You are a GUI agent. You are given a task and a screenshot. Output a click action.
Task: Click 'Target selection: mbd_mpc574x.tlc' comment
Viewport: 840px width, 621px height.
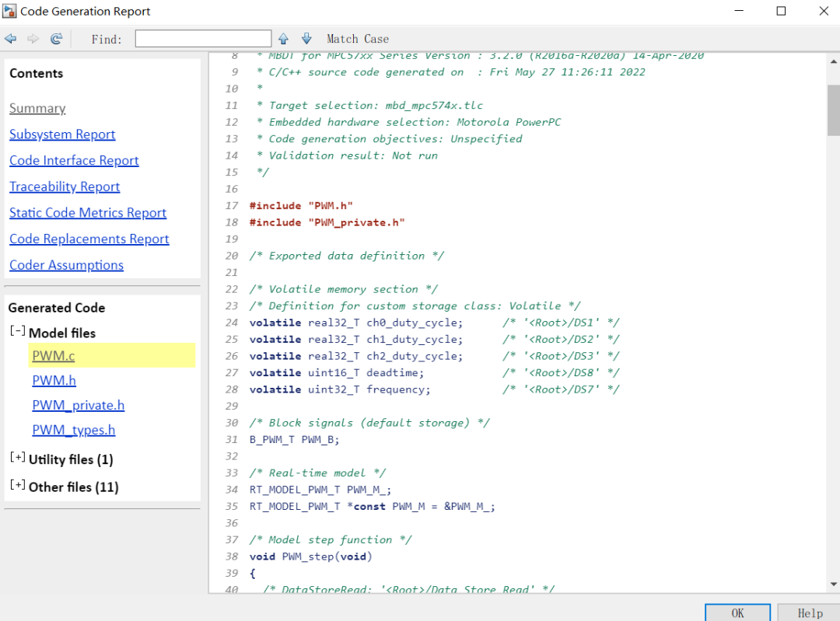click(376, 106)
